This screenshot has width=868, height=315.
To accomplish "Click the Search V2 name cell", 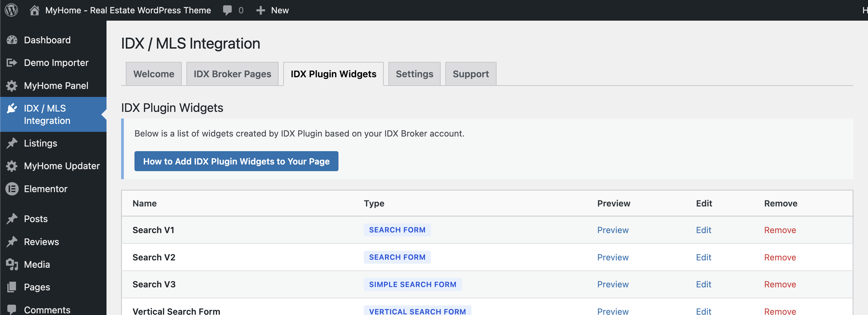I will pos(154,257).
